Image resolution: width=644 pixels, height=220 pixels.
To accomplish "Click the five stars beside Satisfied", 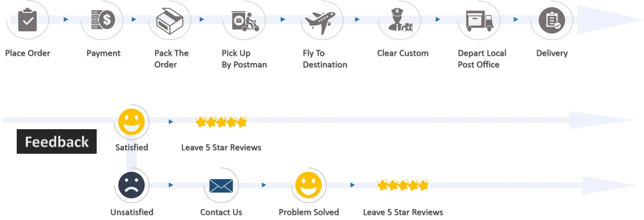I will point(221,122).
